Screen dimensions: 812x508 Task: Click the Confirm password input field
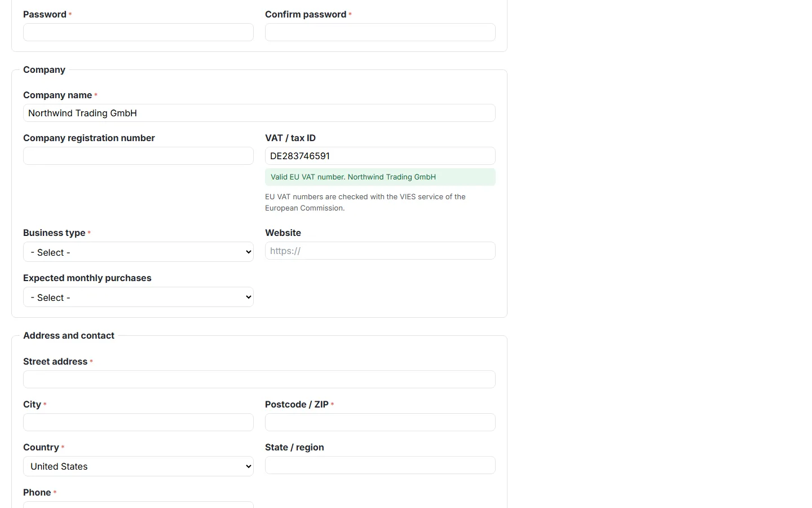380,32
